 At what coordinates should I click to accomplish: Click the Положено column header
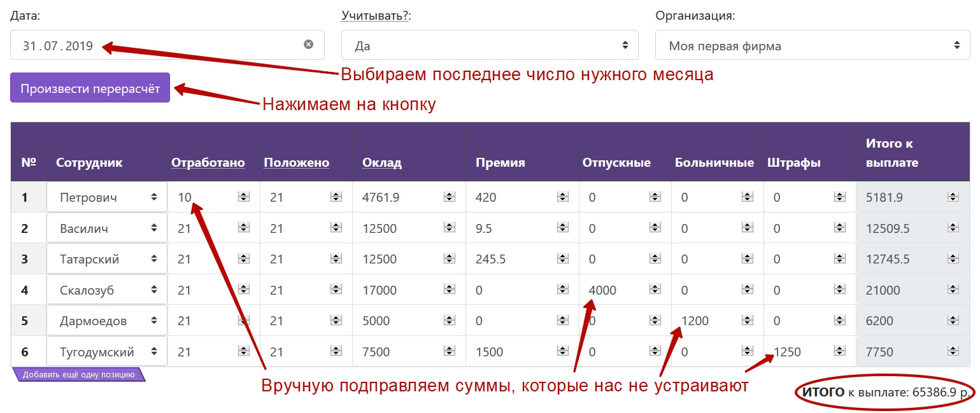pyautogui.click(x=296, y=162)
